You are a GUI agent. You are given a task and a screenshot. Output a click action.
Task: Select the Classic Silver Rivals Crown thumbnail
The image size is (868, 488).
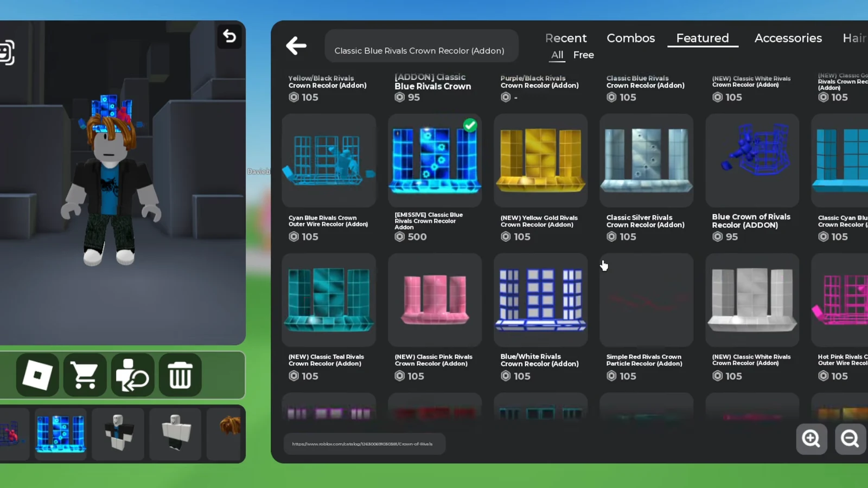[x=646, y=160]
